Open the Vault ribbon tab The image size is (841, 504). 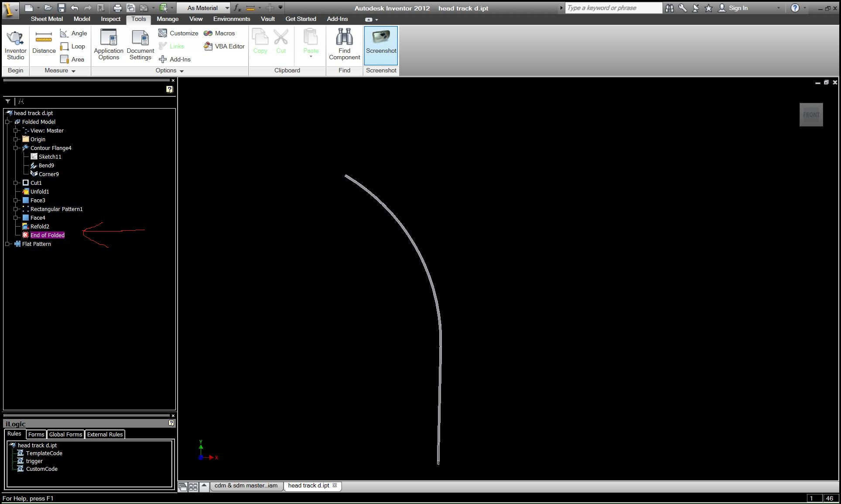(268, 19)
